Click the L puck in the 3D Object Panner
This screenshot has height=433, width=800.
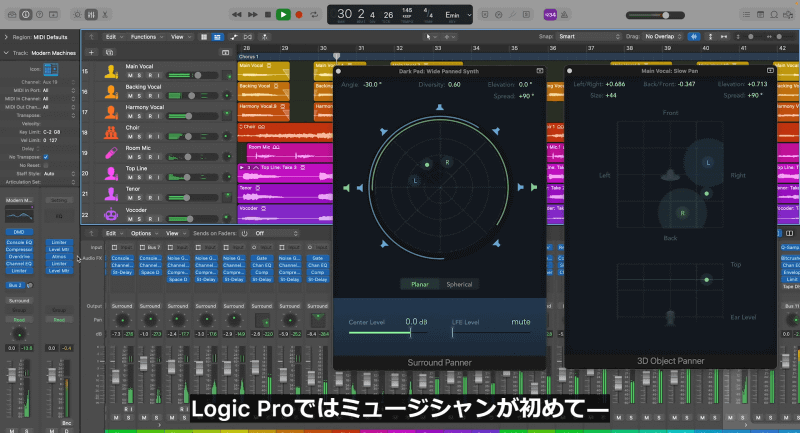tap(708, 163)
